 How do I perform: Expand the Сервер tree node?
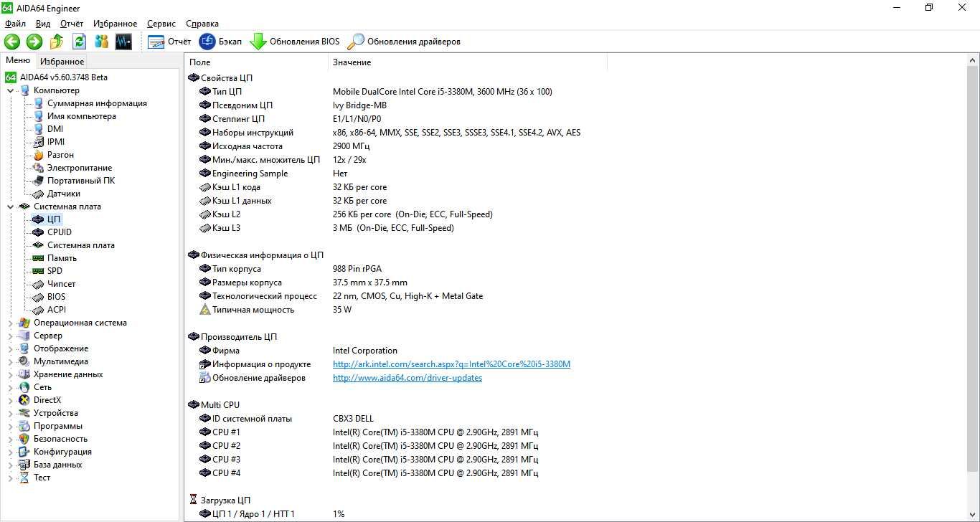[x=10, y=336]
